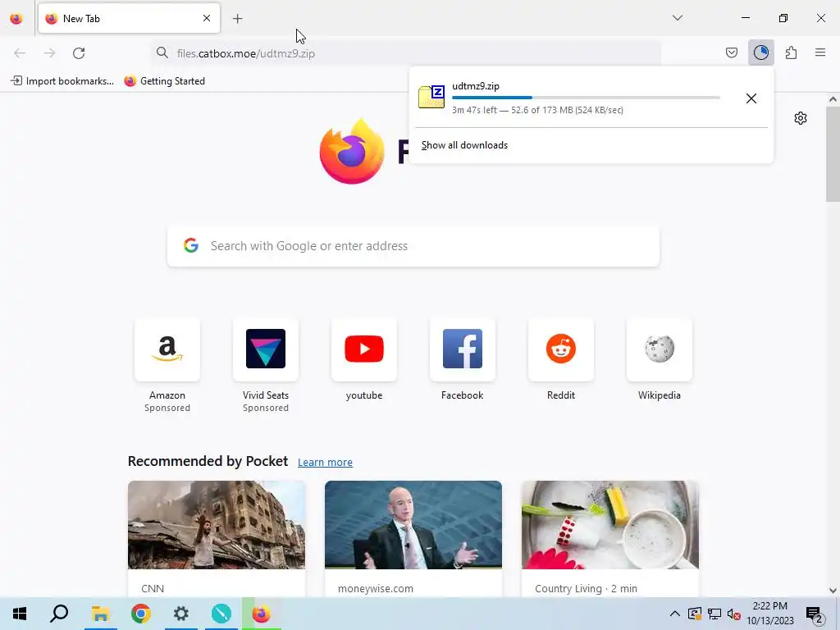Open the Extensions puzzle icon
This screenshot has width=840, height=630.
coord(791,52)
